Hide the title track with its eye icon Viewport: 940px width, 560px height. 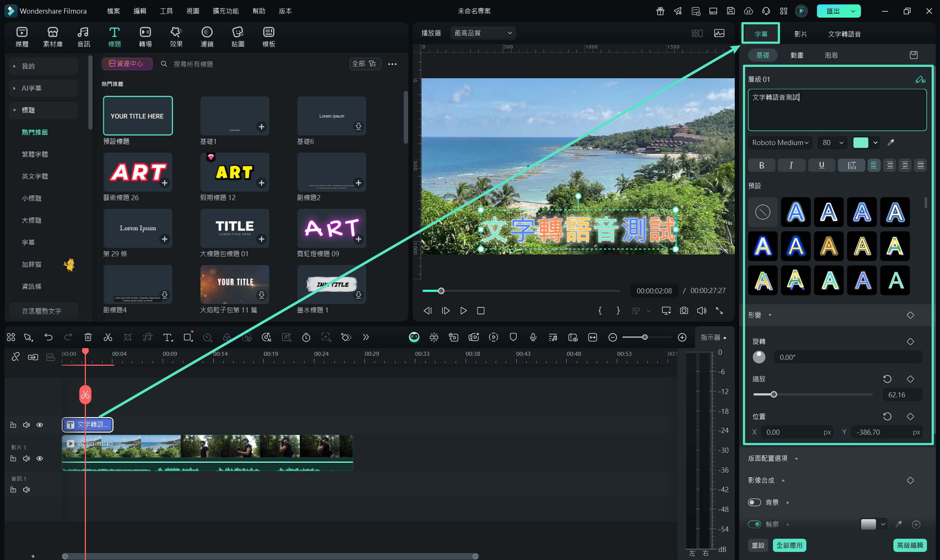pos(40,425)
